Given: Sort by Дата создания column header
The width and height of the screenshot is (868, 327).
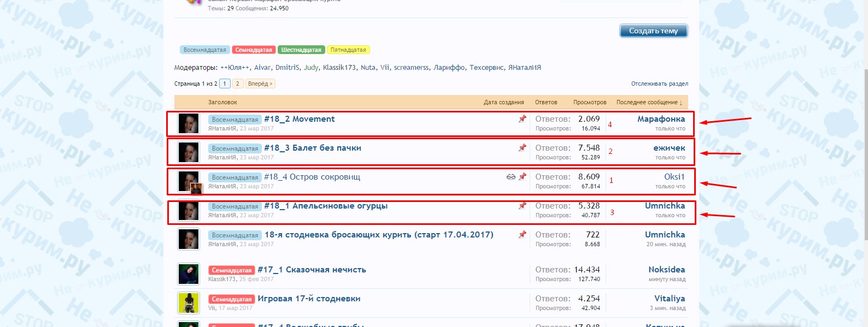Looking at the screenshot, I should [503, 102].
